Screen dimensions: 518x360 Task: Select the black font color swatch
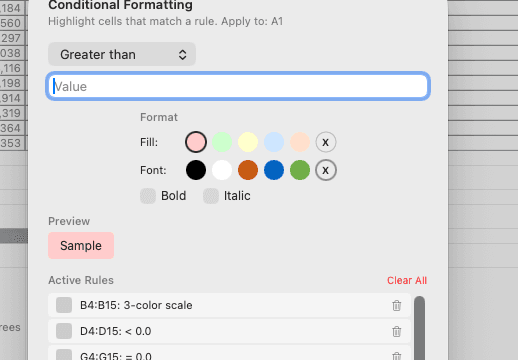pyautogui.click(x=196, y=170)
